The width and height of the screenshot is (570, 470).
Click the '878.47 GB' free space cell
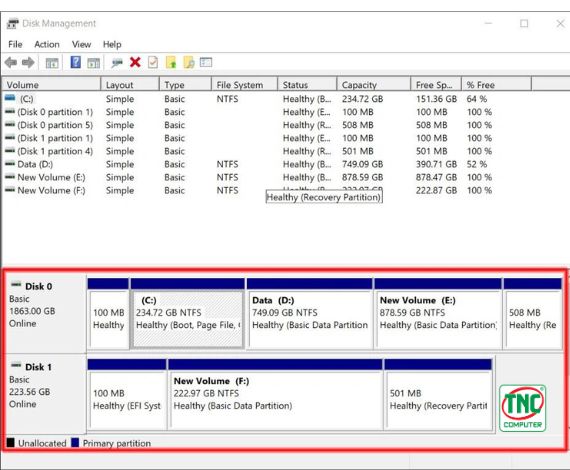click(x=436, y=177)
